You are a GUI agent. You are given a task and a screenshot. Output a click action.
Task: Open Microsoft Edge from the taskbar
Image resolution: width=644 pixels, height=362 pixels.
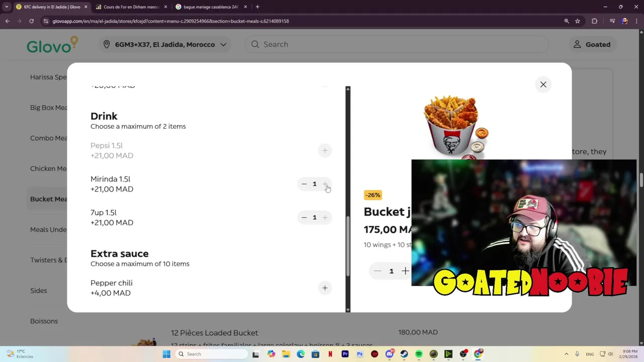301,354
